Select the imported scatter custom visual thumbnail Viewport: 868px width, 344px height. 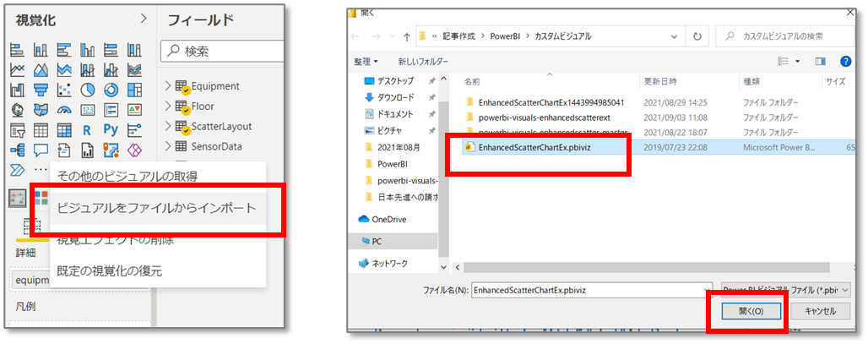click(18, 198)
